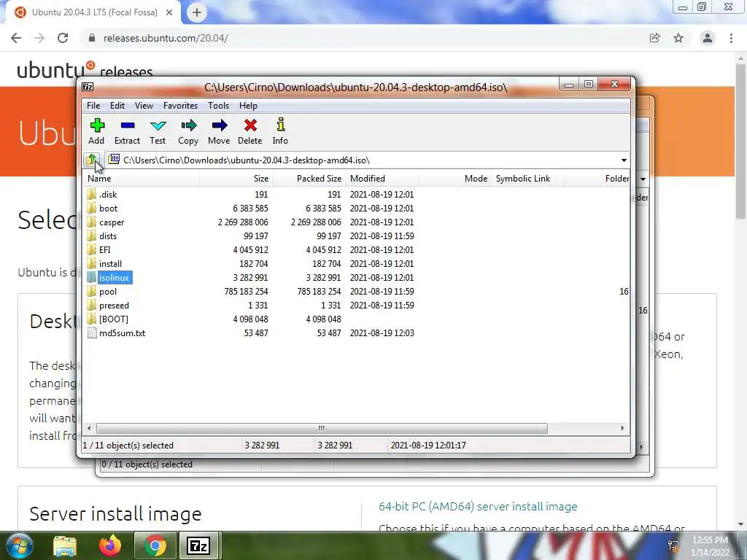
Task: Close the Ubuntu 20.04.3 LTS browser tab
Action: (169, 12)
